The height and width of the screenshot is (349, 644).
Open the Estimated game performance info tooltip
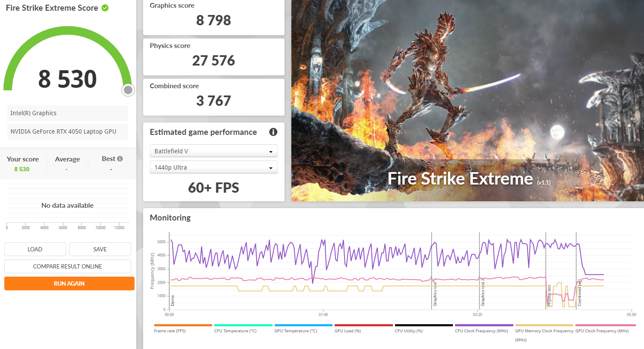coord(273,132)
